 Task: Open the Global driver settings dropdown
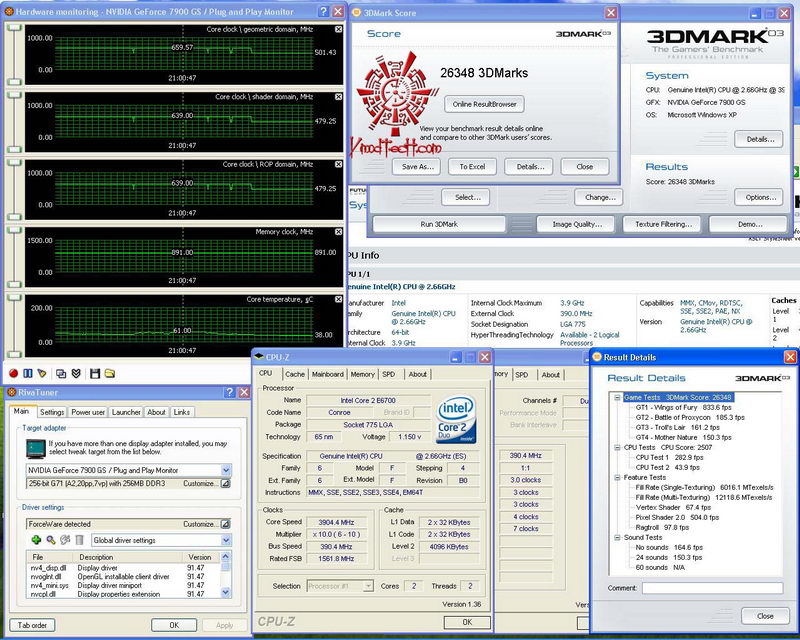point(226,540)
